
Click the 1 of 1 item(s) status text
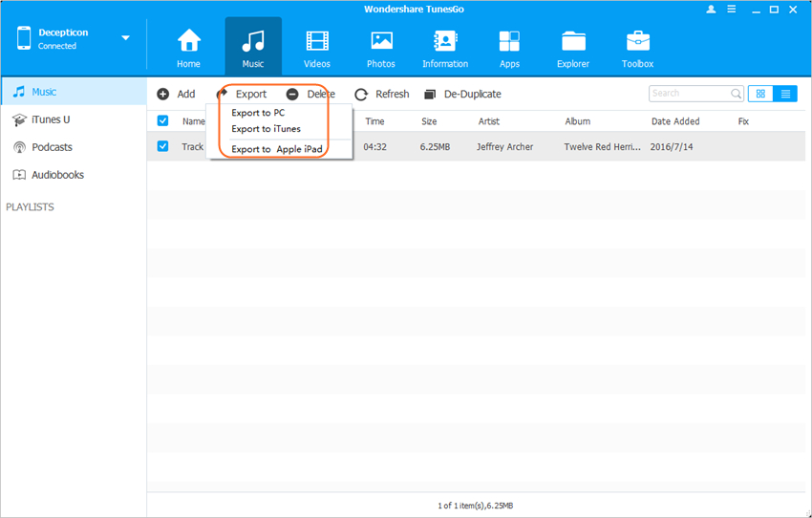(x=476, y=506)
